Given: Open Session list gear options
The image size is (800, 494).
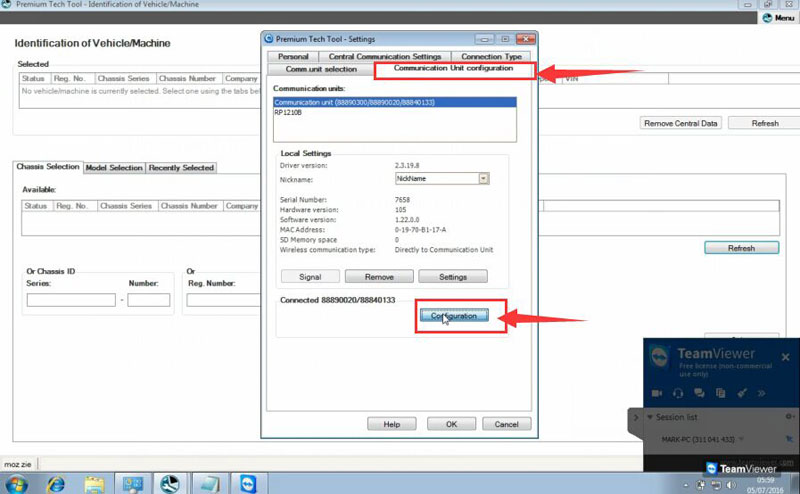Looking at the screenshot, I should pyautogui.click(x=789, y=417).
